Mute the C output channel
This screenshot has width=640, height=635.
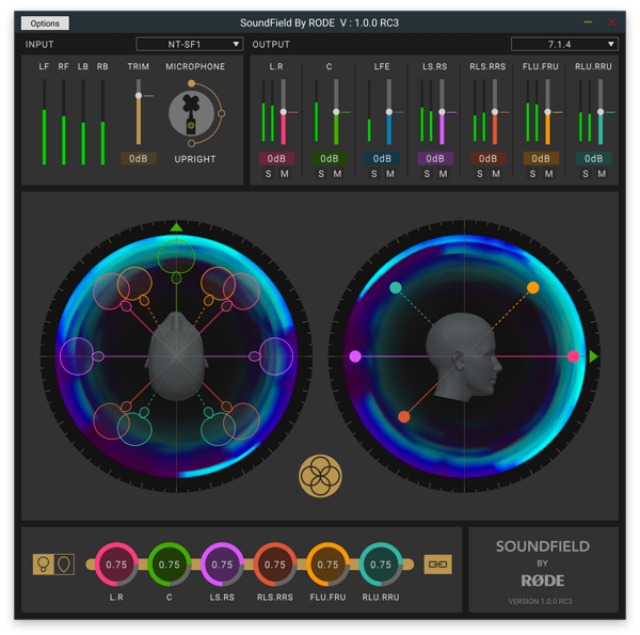coord(338,174)
